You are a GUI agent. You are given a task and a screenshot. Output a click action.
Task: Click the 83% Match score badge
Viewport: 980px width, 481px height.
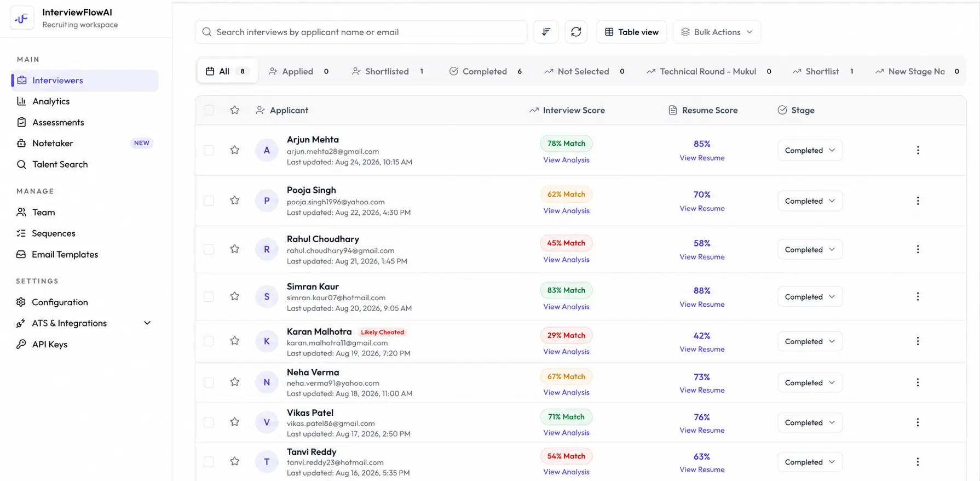[566, 290]
